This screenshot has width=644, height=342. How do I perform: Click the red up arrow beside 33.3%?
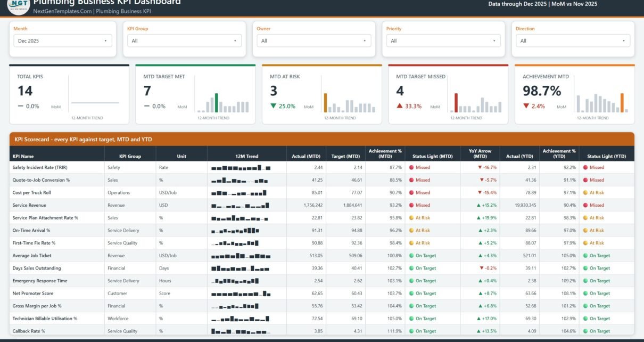click(x=400, y=106)
